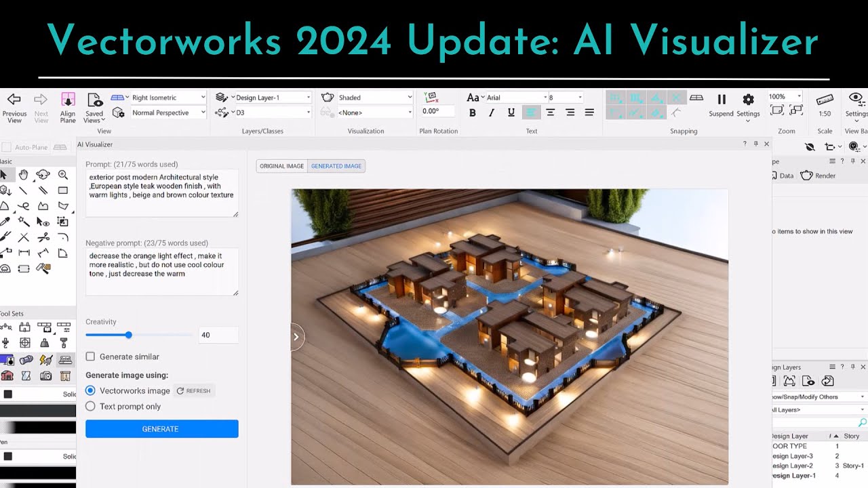Switch to the Generated Image tab

(x=336, y=165)
